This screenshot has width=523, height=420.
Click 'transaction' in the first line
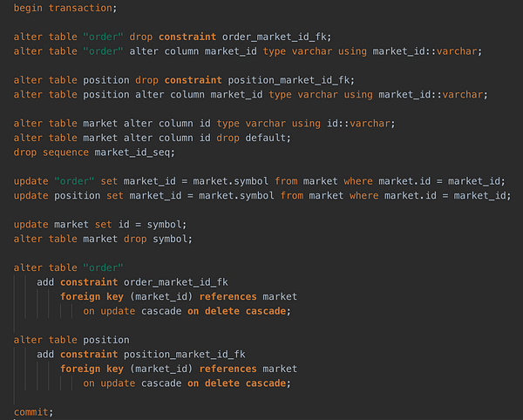point(80,8)
